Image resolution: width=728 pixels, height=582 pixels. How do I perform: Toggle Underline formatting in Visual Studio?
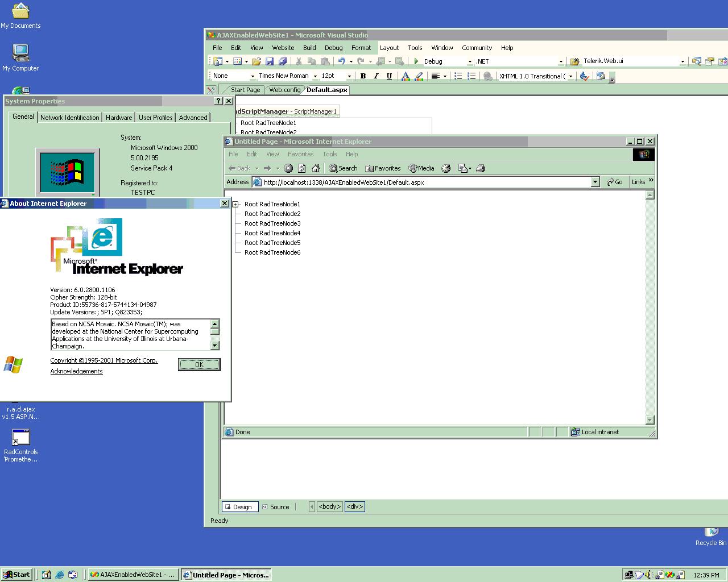point(389,76)
